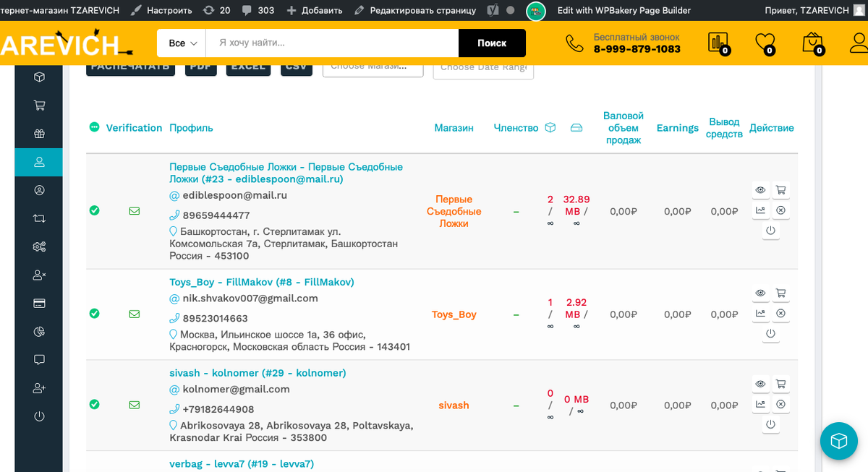The height and width of the screenshot is (472, 868).
Task: Toggle power switch for Первые Съедобные Ложки vendor
Action: coord(770,231)
